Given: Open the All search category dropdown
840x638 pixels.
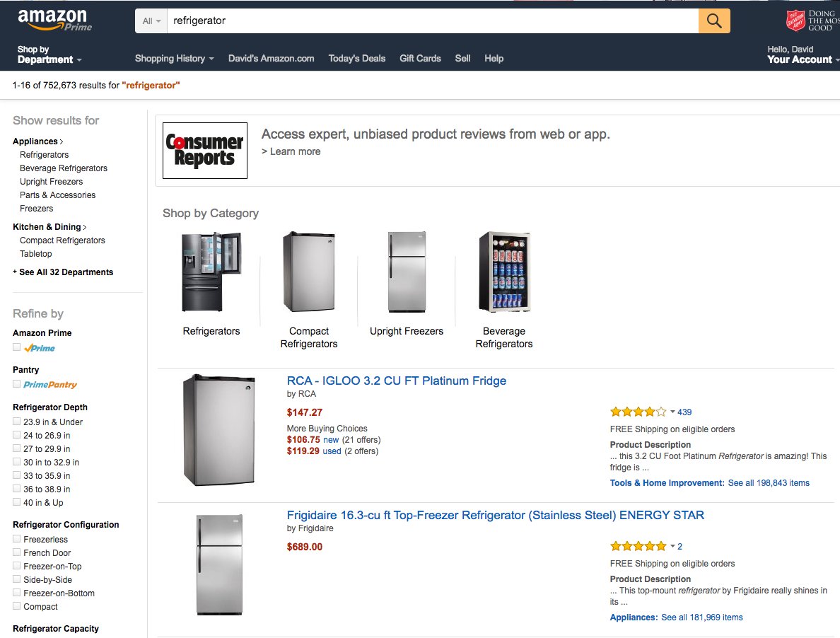Looking at the screenshot, I should tap(151, 21).
